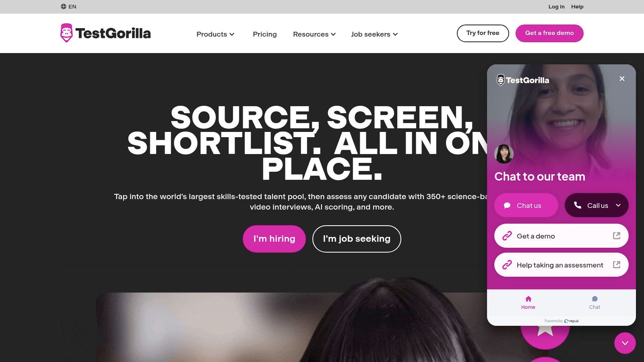The image size is (644, 362).
Task: Click the globe language icon
Action: (x=64, y=6)
